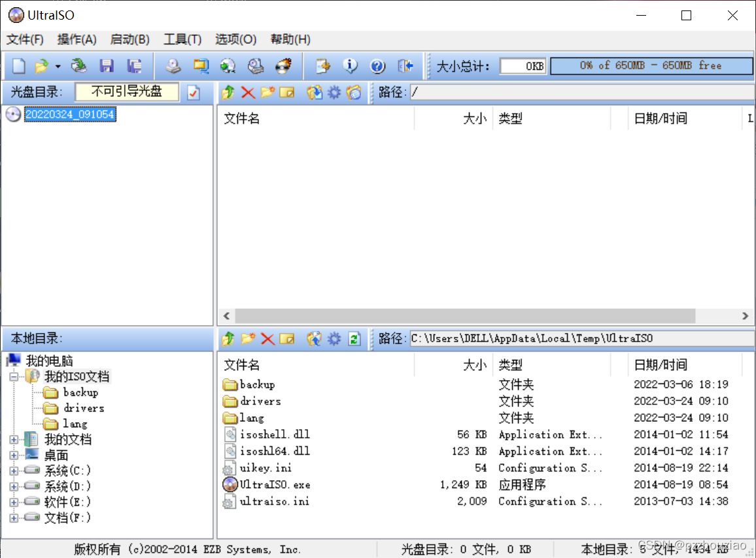Go up one level in local directory
Image resolution: width=756 pixels, height=558 pixels.
228,339
